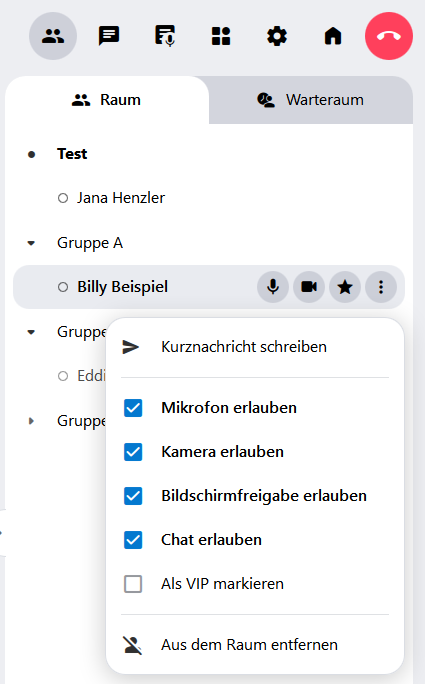Select Kurznachricht schreiben menu entry

255,347
